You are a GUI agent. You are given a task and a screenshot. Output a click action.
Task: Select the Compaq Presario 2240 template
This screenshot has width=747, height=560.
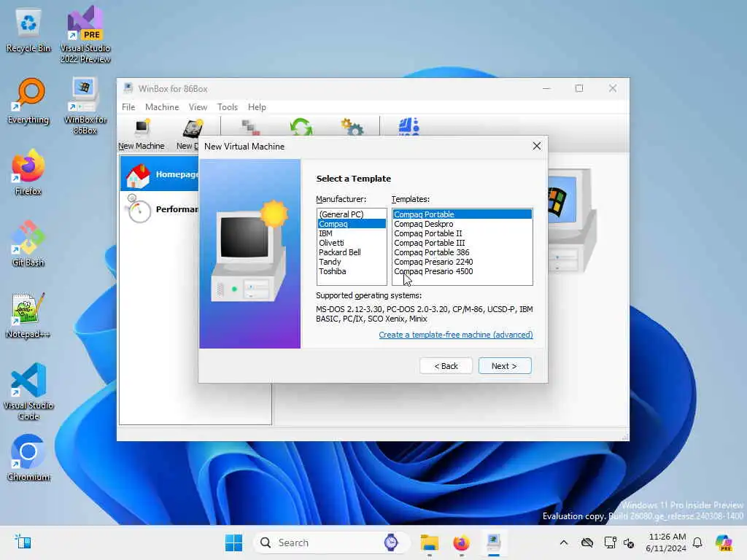point(462,262)
